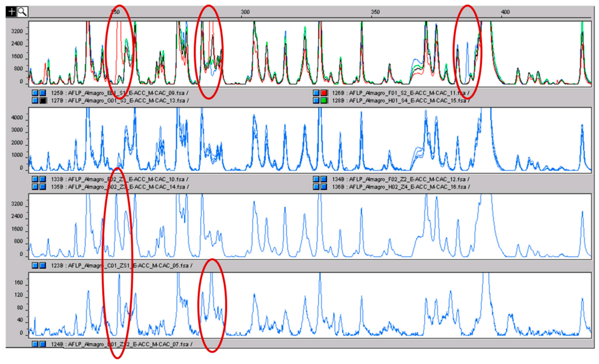Click the 300 marker on size ruler
Screen dimensions: 599x364
point(245,12)
